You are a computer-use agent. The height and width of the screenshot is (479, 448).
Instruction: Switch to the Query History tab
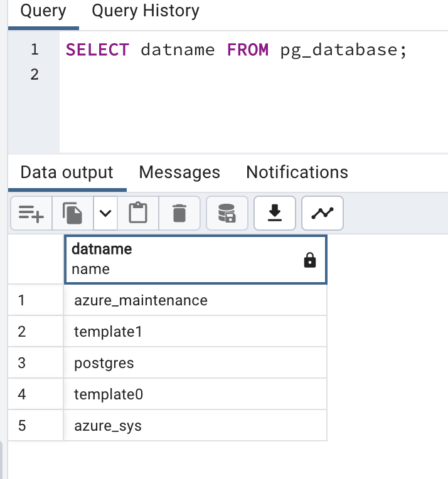[145, 11]
